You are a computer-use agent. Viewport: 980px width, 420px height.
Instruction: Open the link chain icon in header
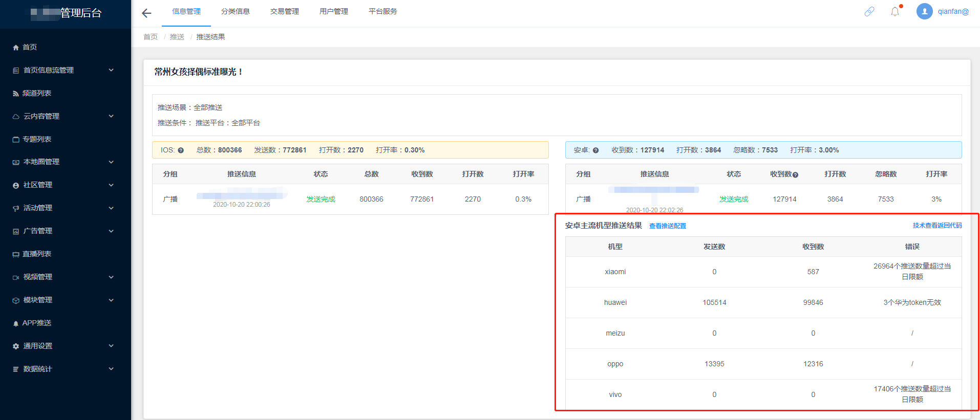869,11
